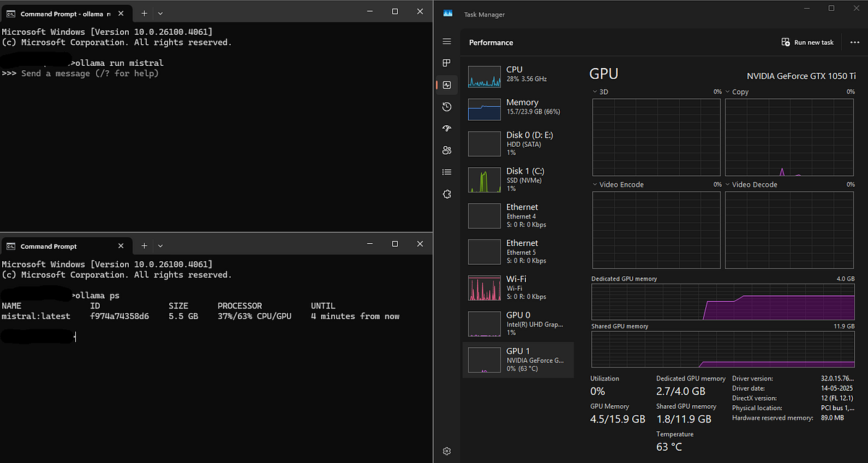Collapse the Copy engine graph
Screen dimensions: 868x463
pos(728,91)
